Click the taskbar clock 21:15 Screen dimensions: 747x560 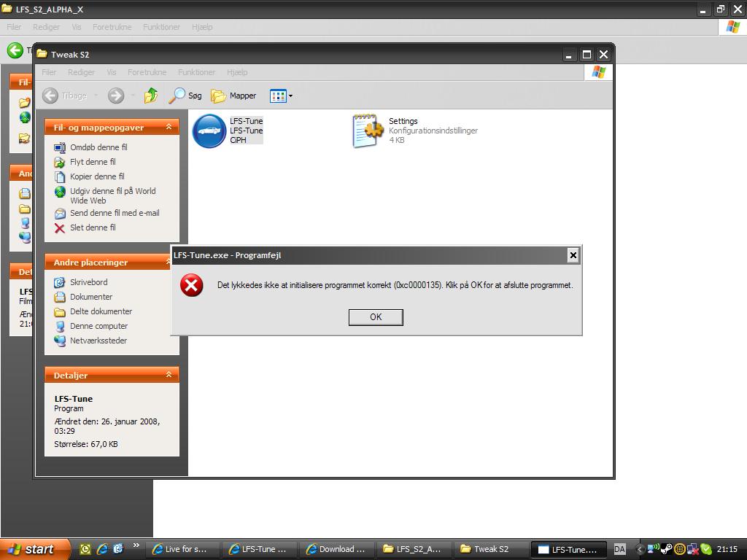(x=727, y=549)
